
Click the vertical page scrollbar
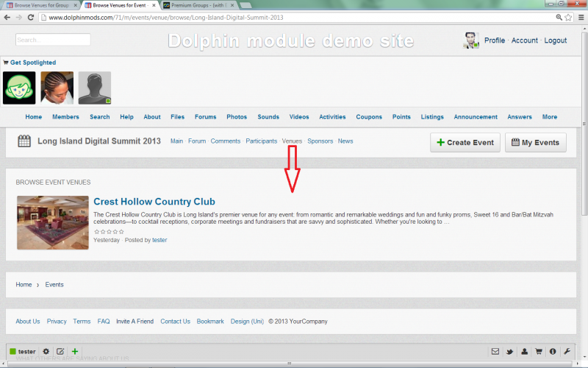584,124
